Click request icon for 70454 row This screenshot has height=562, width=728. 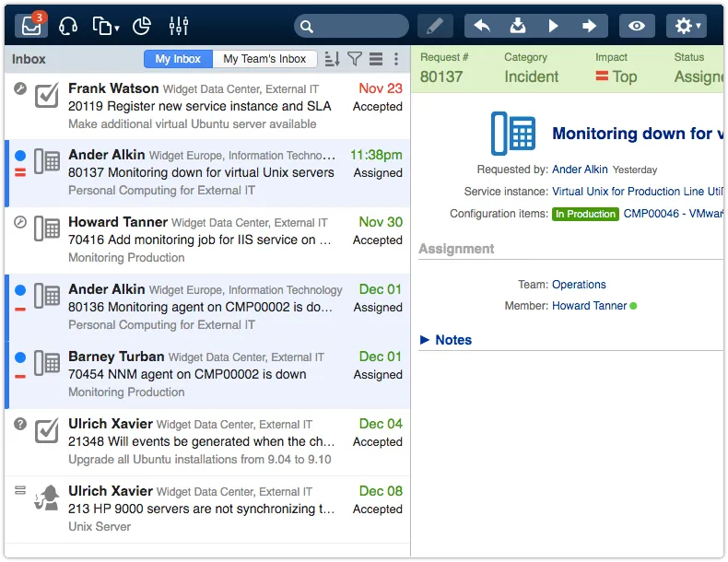(x=47, y=363)
